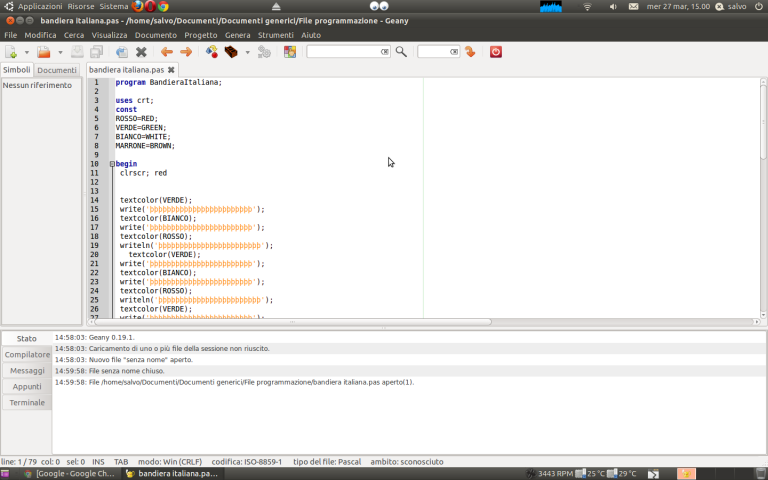
Task: Click the Save file toolbar icon
Action: (x=77, y=52)
